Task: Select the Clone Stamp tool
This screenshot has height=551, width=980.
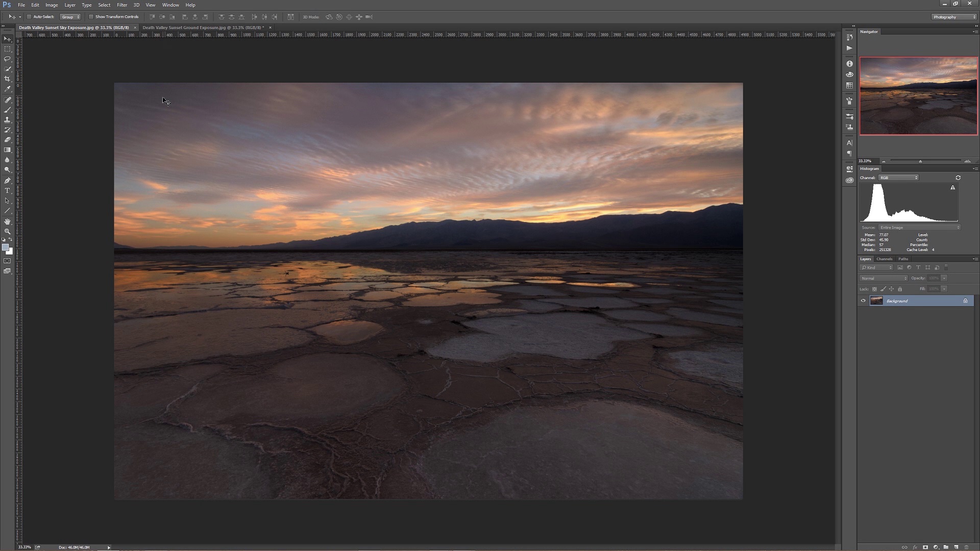Action: (7, 120)
